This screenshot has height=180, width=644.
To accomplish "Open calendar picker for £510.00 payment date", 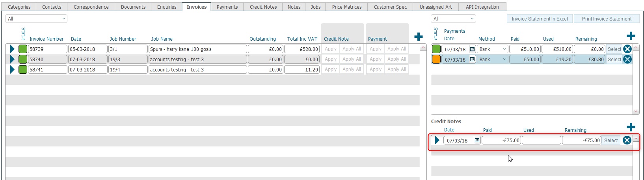I will pos(472,49).
